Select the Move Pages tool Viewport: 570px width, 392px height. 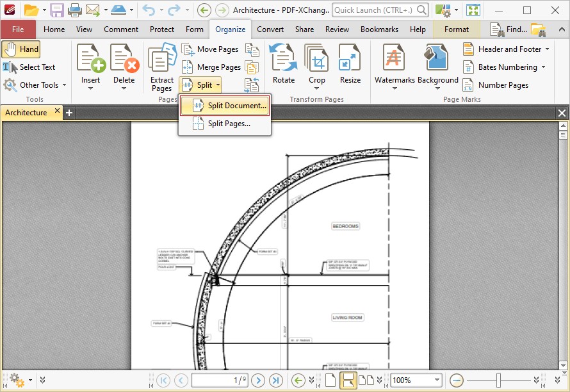[216, 49]
